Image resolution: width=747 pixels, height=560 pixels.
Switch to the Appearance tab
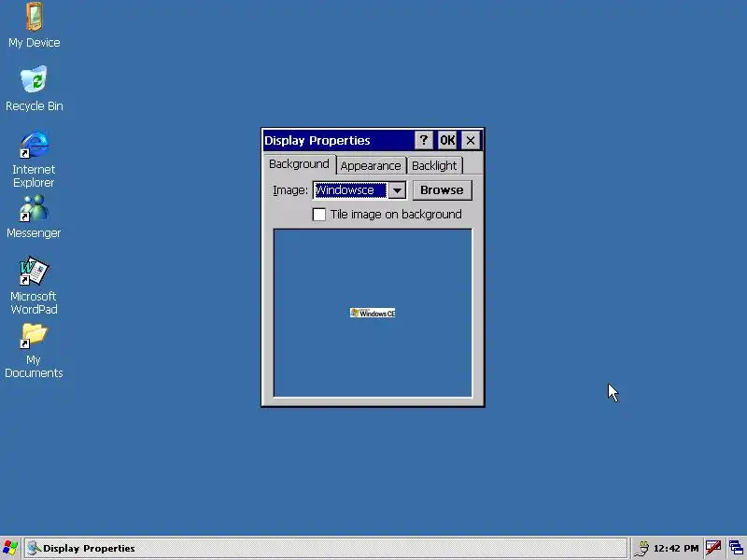(x=371, y=166)
